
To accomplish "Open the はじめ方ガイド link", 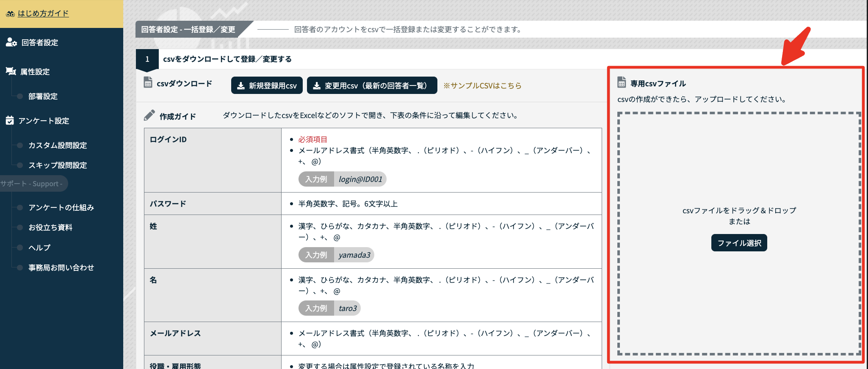I will tap(43, 14).
